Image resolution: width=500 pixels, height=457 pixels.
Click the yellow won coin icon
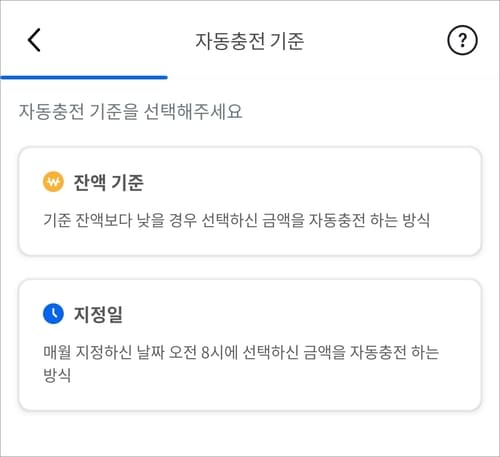pyautogui.click(x=53, y=182)
